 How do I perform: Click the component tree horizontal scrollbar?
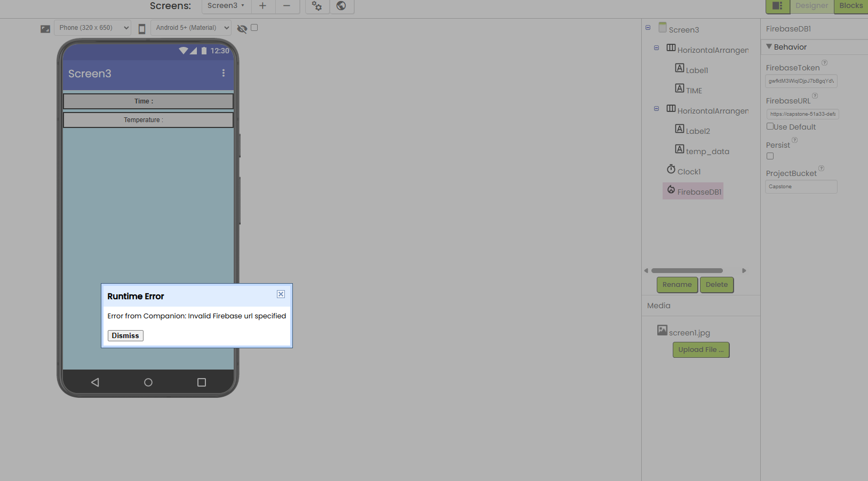687,271
